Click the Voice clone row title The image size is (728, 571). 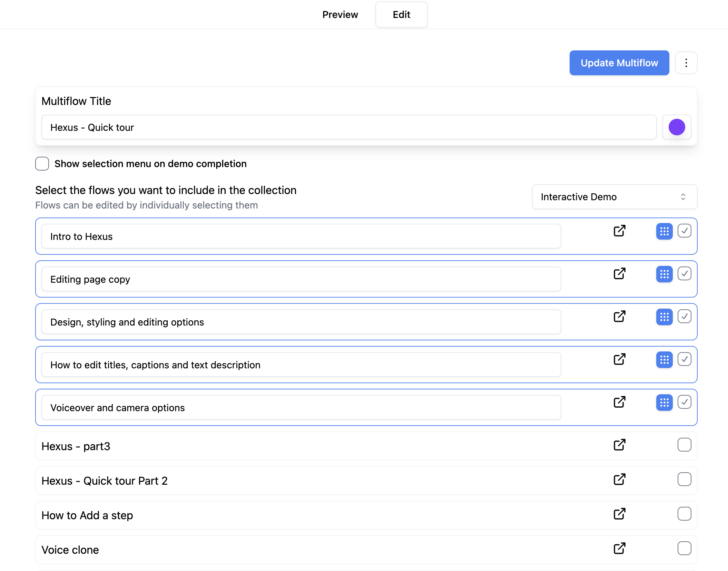click(70, 550)
